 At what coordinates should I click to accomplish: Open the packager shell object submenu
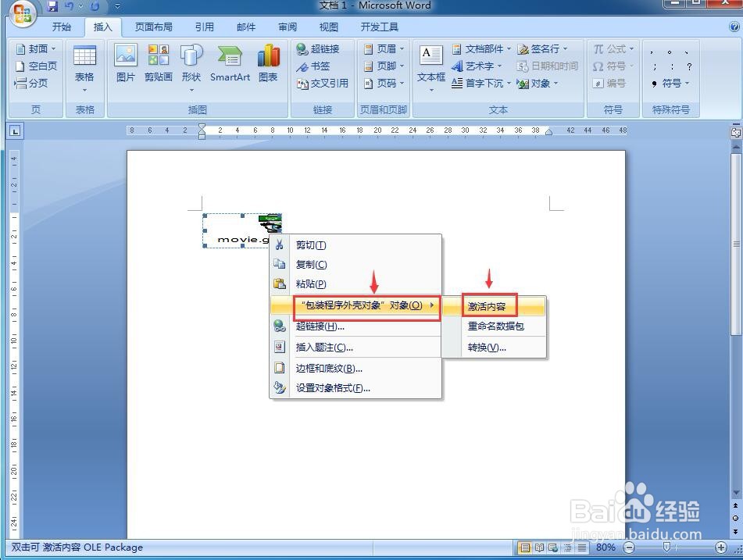click(x=355, y=305)
